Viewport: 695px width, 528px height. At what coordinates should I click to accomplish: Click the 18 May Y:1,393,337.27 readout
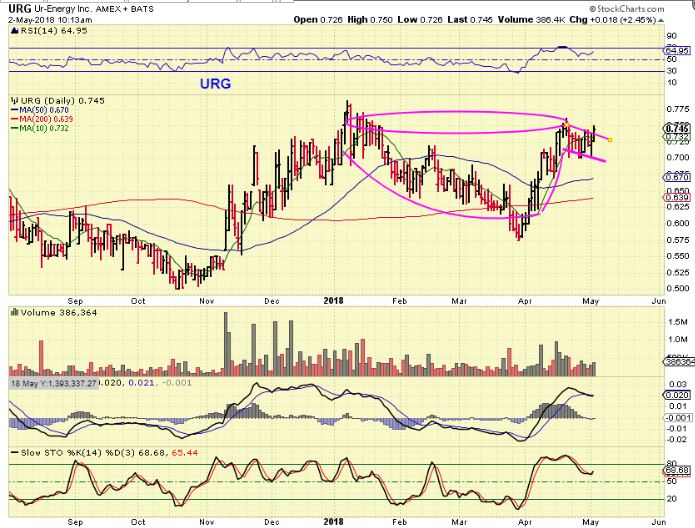(53, 383)
